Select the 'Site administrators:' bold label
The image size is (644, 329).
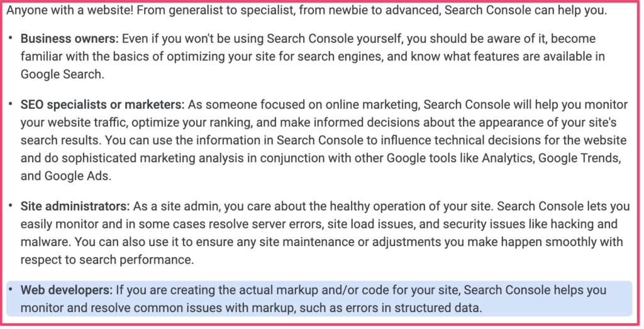click(75, 206)
